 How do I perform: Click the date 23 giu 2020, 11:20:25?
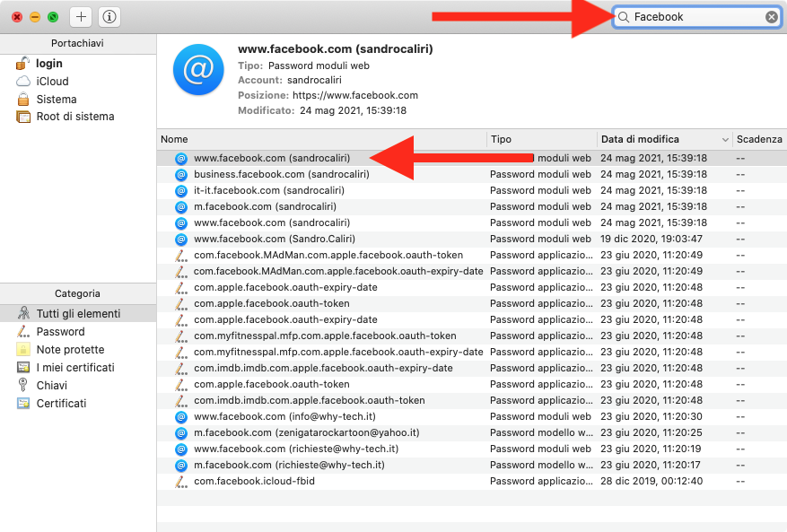(651, 432)
